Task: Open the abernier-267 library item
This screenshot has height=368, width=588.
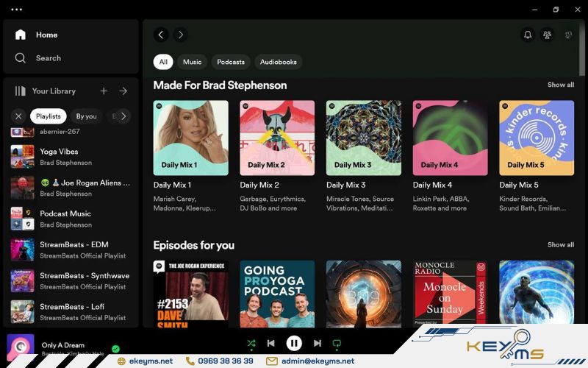Action: point(71,132)
